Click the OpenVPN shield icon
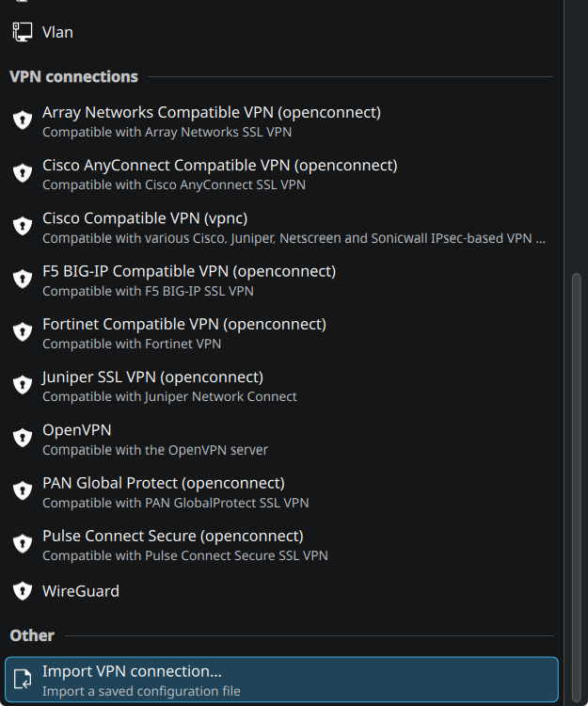This screenshot has width=588, height=706. pos(23,438)
